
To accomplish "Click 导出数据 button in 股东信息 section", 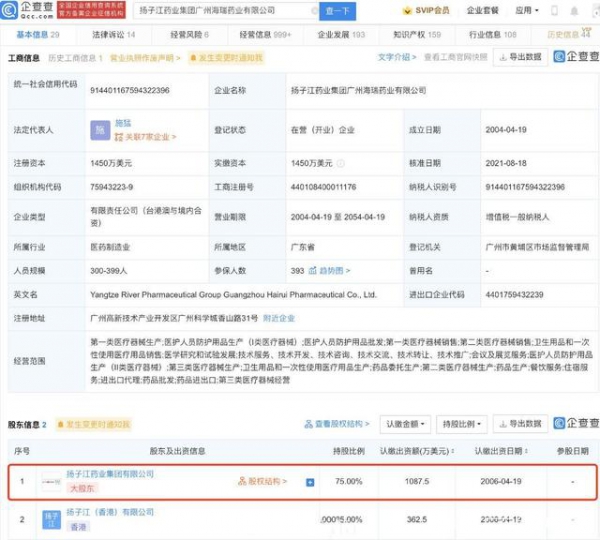I will pyautogui.click(x=520, y=424).
